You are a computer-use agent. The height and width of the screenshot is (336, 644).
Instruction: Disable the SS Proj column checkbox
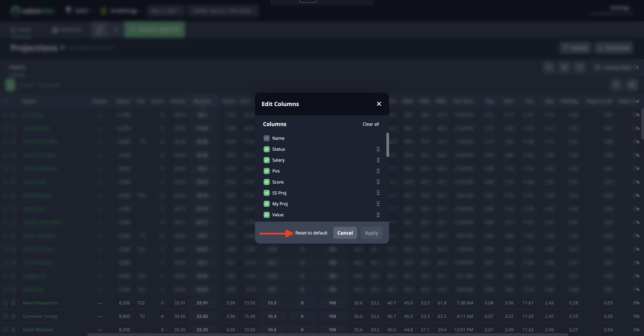[x=267, y=193]
